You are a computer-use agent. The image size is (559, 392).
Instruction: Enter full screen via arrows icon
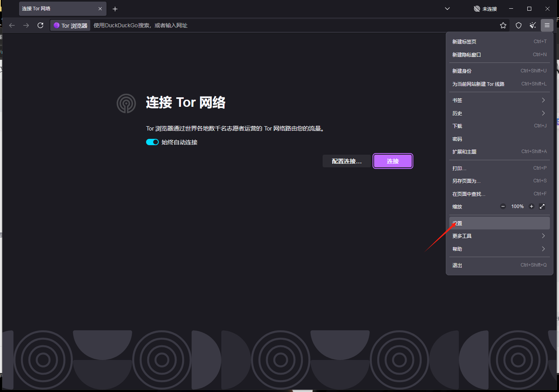click(x=542, y=206)
